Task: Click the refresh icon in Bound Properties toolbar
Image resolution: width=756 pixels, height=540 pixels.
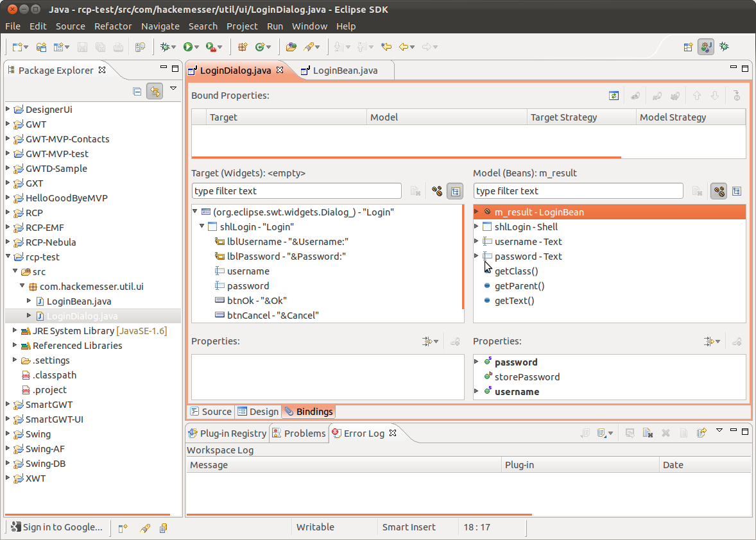Action: pos(614,96)
